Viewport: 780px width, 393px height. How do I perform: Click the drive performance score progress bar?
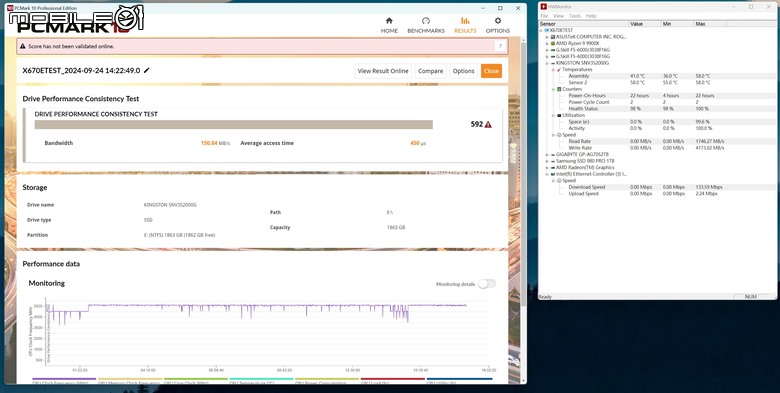tap(233, 124)
